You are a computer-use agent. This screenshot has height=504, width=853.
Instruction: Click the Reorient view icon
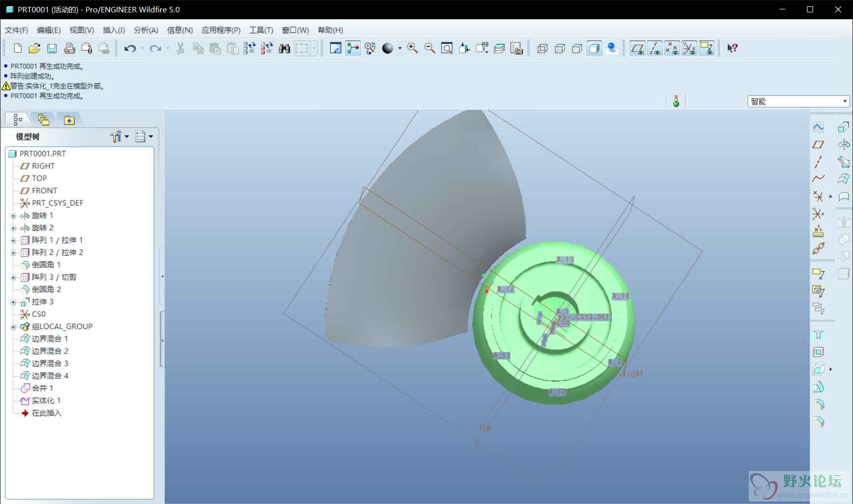[464, 48]
